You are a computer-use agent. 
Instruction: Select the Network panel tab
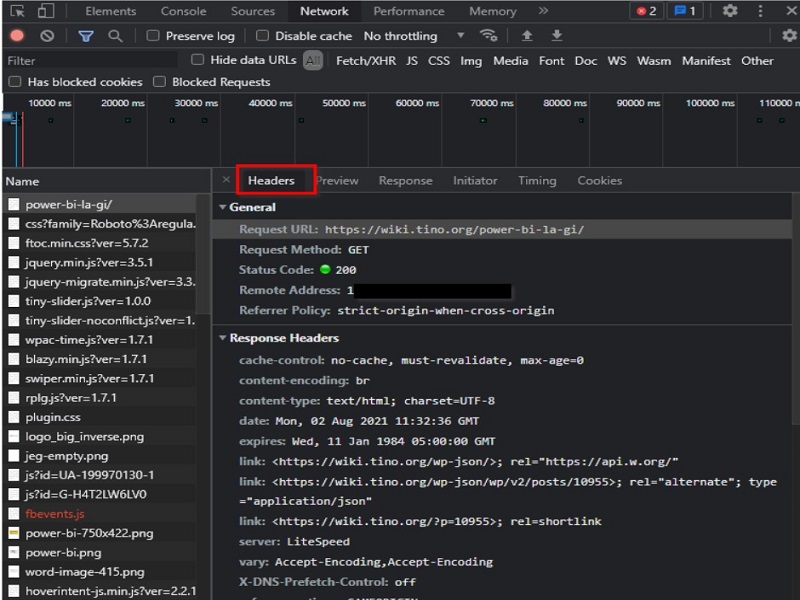coord(324,11)
